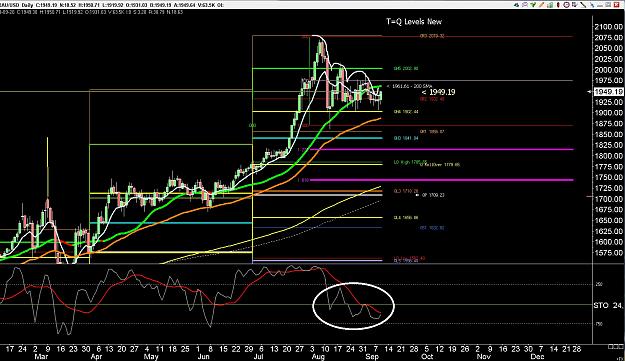The height and width of the screenshot is (361, 625).
Task: Click the Oct label on the date axis
Action: (x=427, y=357)
